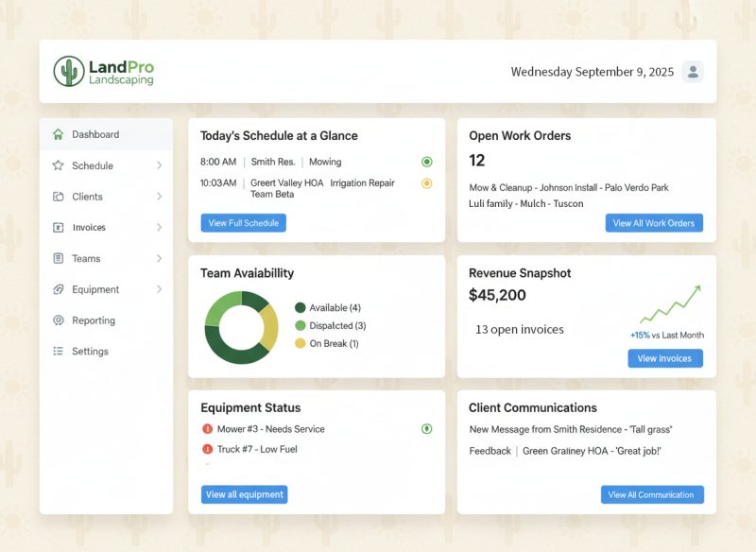Viewport: 756px width, 552px height.
Task: Click the Clients folder icon
Action: pyautogui.click(x=57, y=197)
